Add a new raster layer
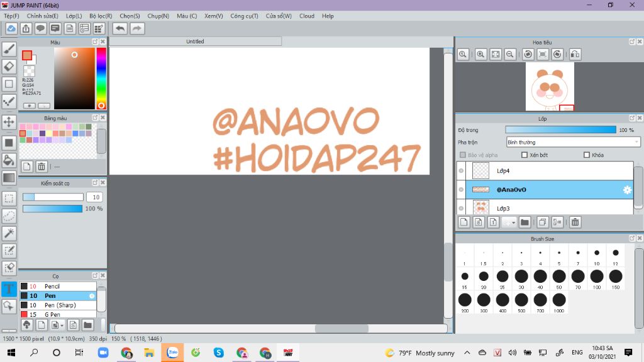Image resolution: width=644 pixels, height=362 pixels. point(464,222)
